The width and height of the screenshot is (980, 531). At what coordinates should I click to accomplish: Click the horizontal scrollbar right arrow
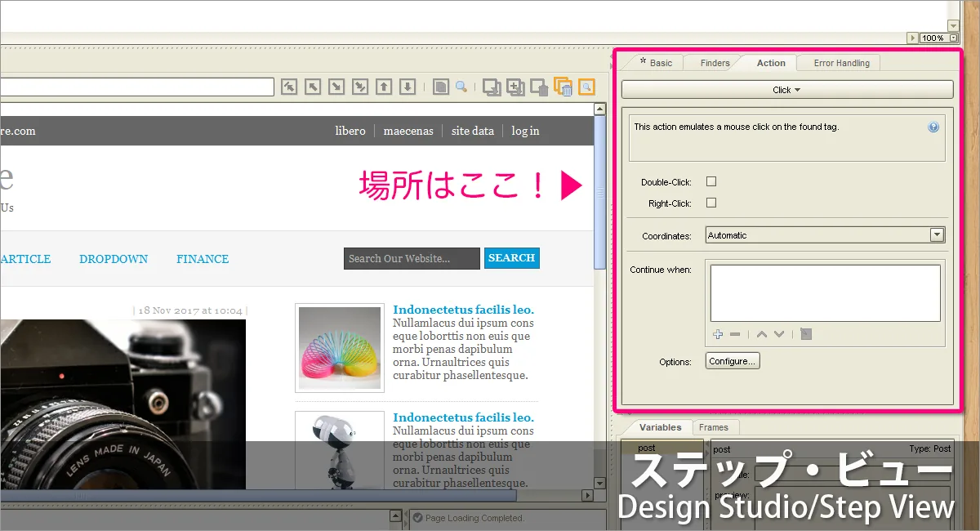pos(587,495)
